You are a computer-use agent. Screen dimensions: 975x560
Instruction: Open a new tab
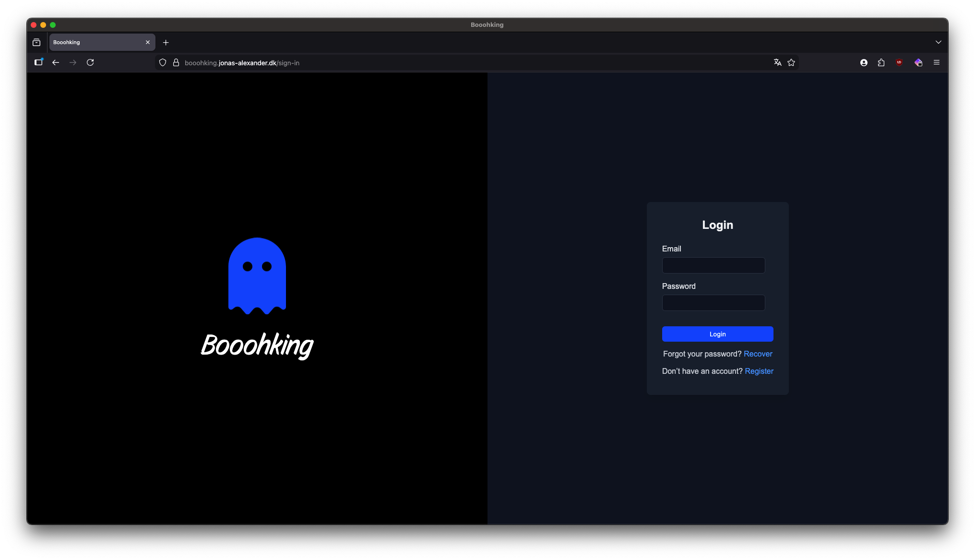(166, 42)
